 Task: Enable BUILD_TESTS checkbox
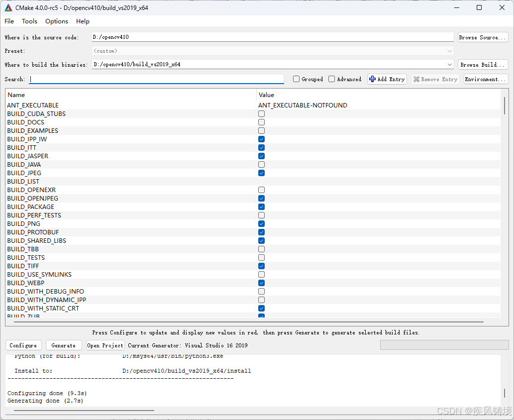261,258
